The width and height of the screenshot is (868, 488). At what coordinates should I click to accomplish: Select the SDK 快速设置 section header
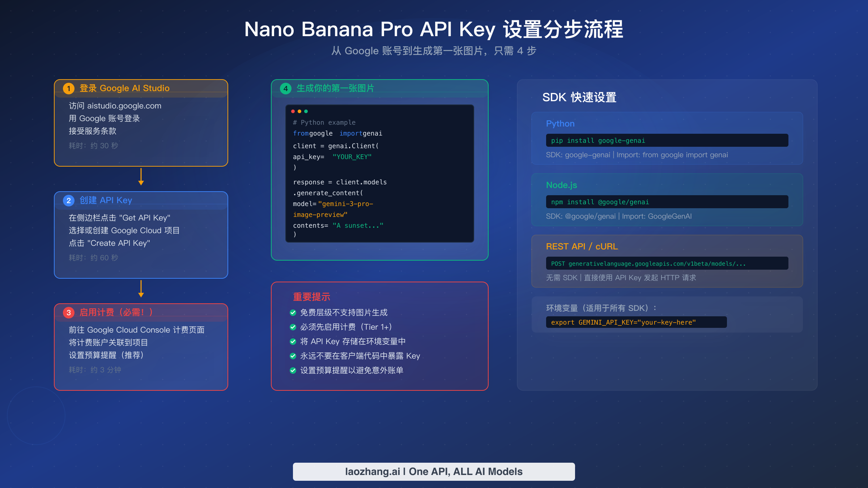pos(579,97)
